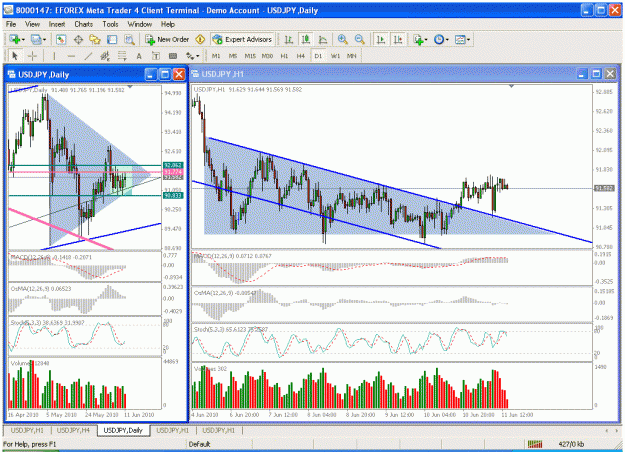The image size is (625, 452).
Task: Select the Text Label tool (T icon)
Action: [x=156, y=56]
